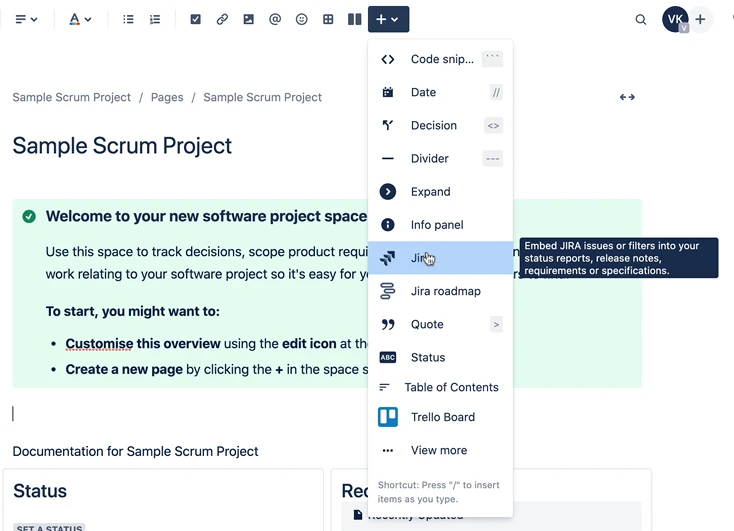Choose Status in insert menu
Viewport: 734px width, 531px height.
coord(440,358)
